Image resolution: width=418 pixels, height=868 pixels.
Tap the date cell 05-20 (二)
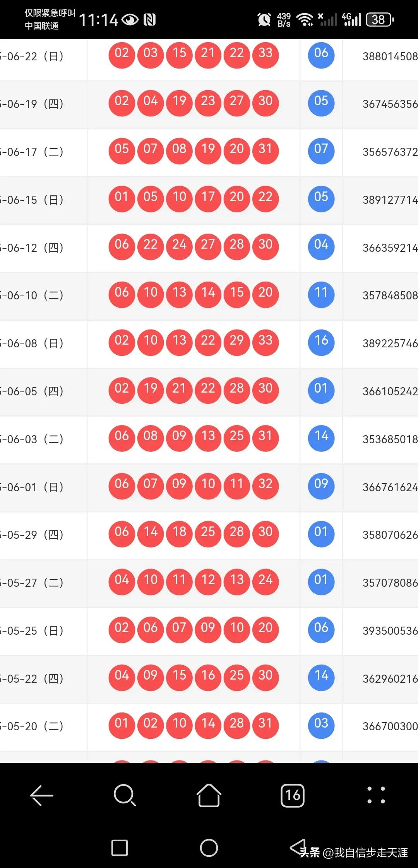pos(32,726)
